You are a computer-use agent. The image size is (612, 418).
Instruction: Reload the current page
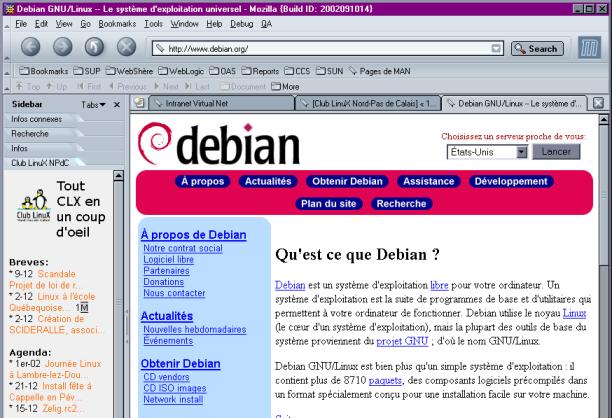pos(95,48)
